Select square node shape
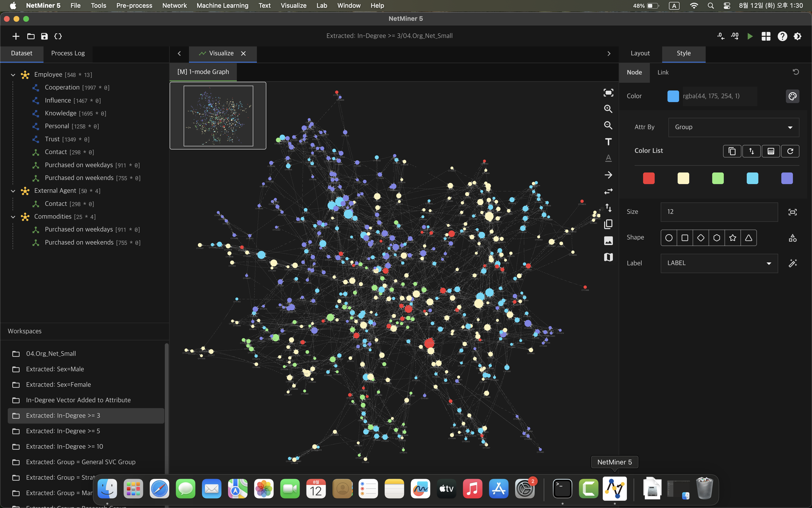Screen dimensions: 812x508 (685, 238)
